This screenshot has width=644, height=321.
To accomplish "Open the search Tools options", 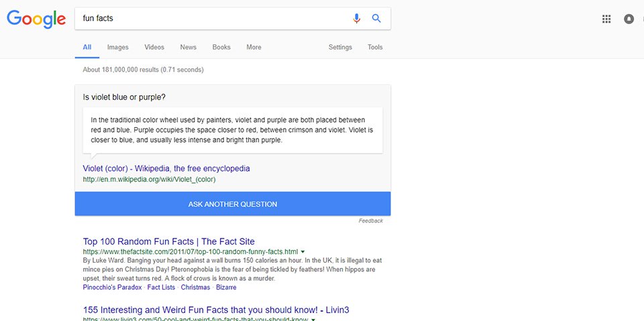I will 375,47.
